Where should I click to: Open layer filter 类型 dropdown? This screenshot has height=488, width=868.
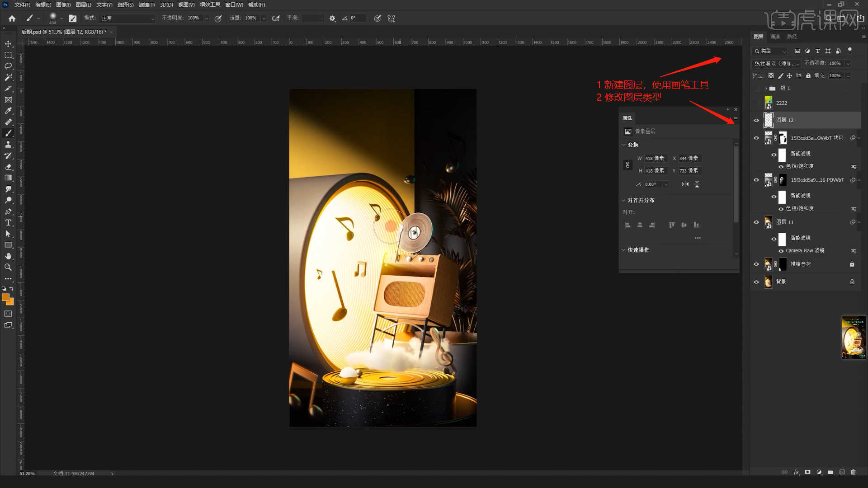(x=770, y=51)
